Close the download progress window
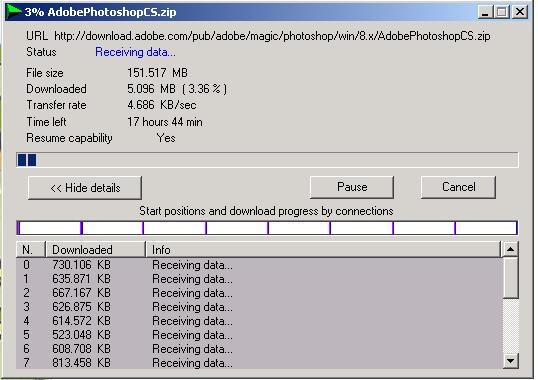Screen dimensions: 538x380 [520, 12]
